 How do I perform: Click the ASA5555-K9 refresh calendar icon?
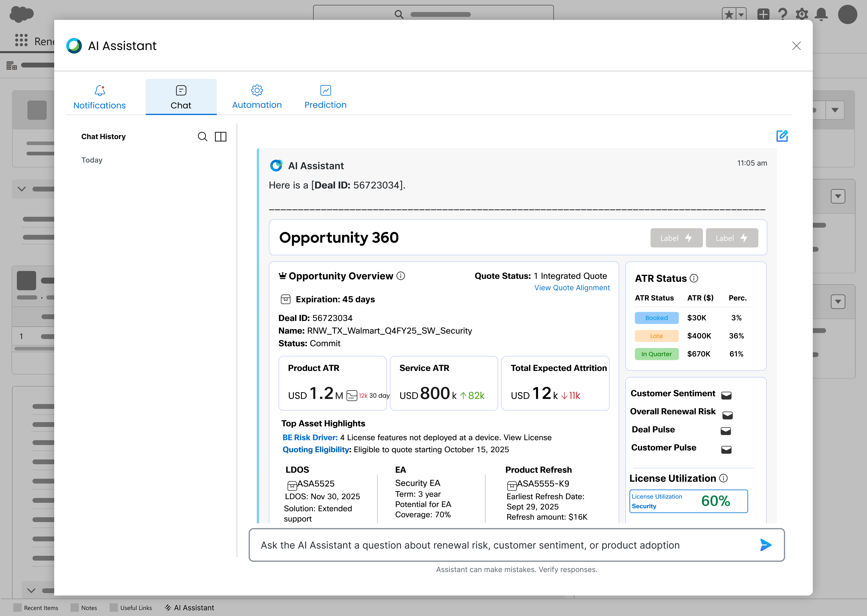coord(512,486)
